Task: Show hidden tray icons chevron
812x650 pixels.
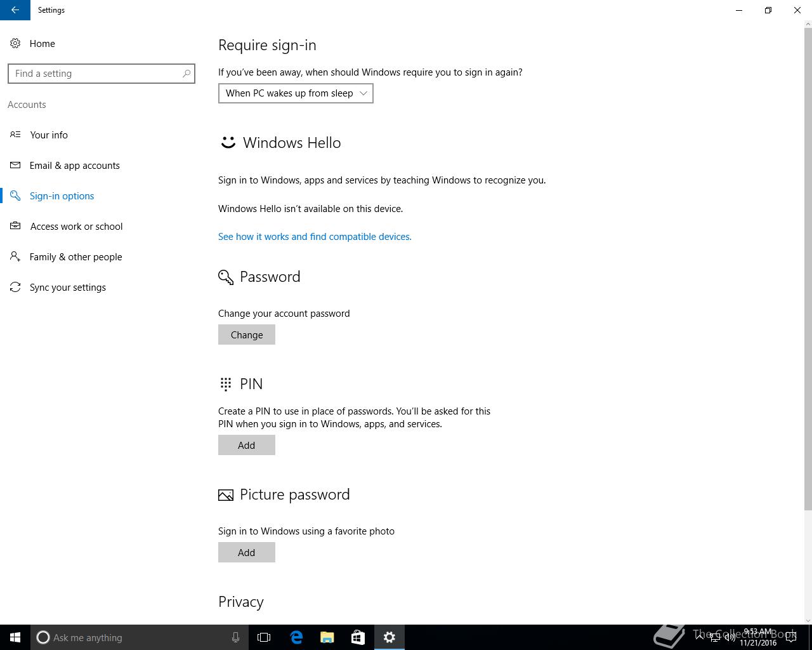Action: [700, 637]
